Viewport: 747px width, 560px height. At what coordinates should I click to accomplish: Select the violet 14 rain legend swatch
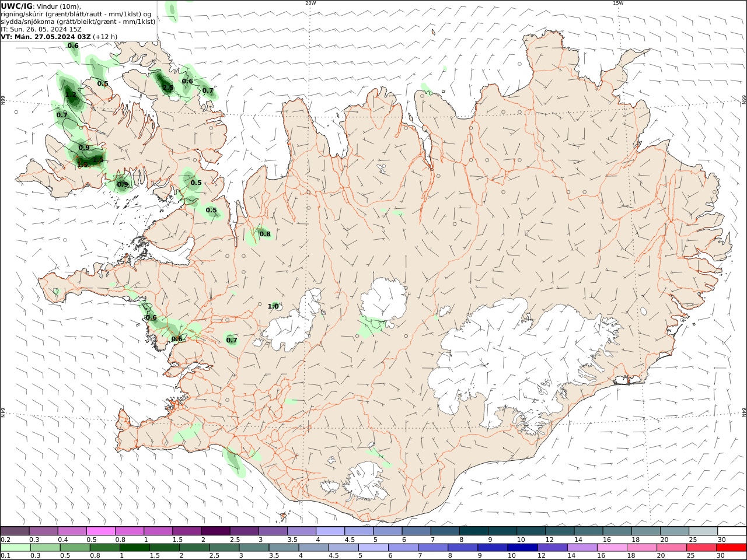pos(582,548)
